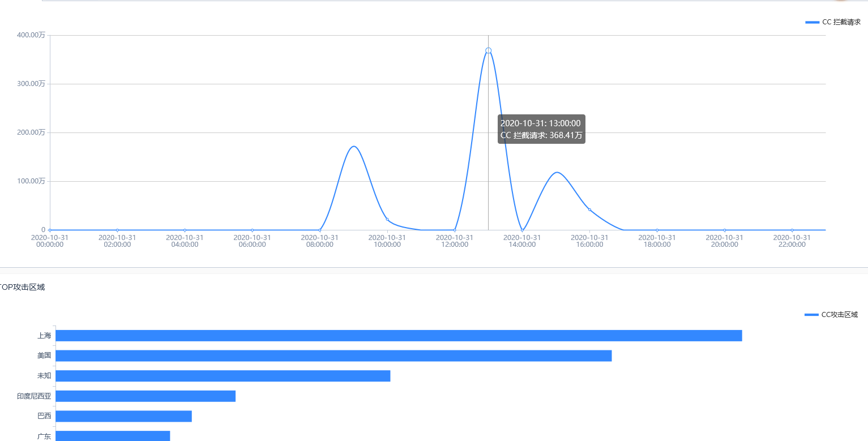This screenshot has width=868, height=441.
Task: Click the 印度尼西亚 axis label
Action: [34, 396]
